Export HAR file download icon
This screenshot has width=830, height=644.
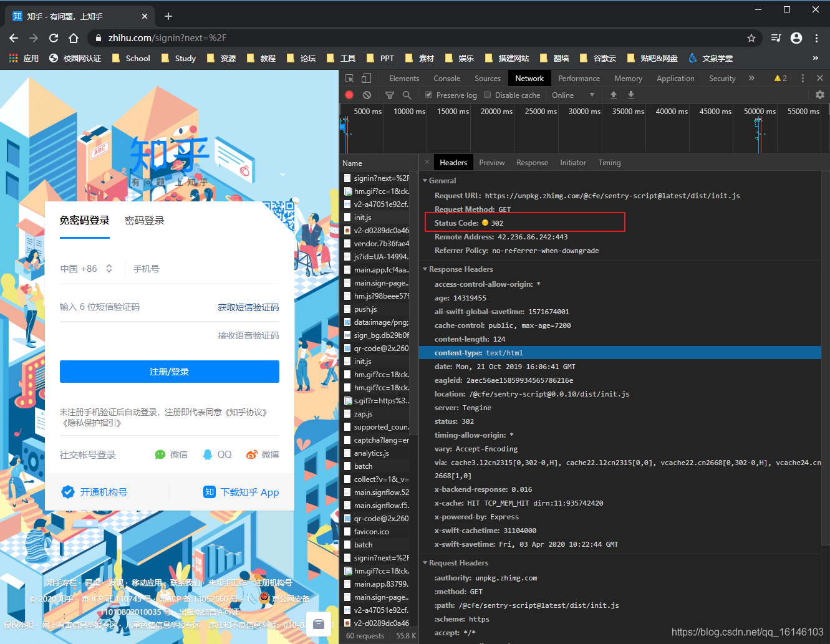pyautogui.click(x=631, y=95)
